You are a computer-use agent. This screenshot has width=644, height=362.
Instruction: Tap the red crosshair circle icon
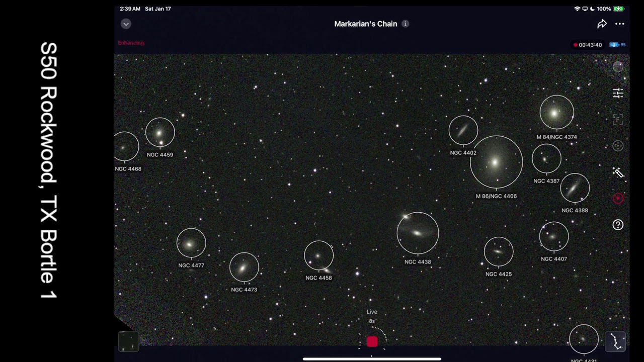pyautogui.click(x=618, y=199)
